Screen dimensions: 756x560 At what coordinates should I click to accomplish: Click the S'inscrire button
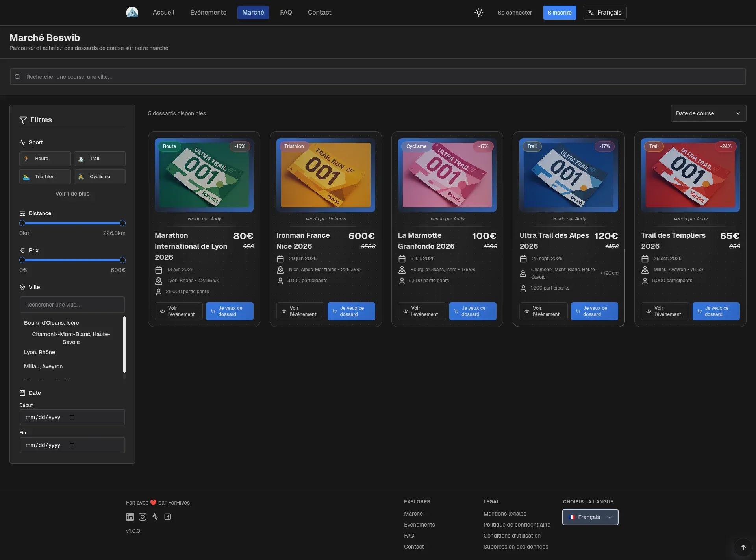560,13
